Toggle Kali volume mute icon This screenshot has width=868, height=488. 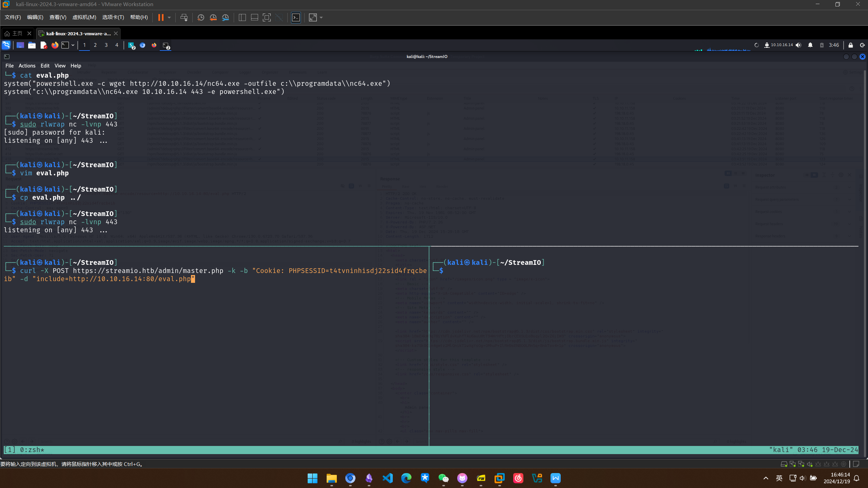tap(799, 45)
